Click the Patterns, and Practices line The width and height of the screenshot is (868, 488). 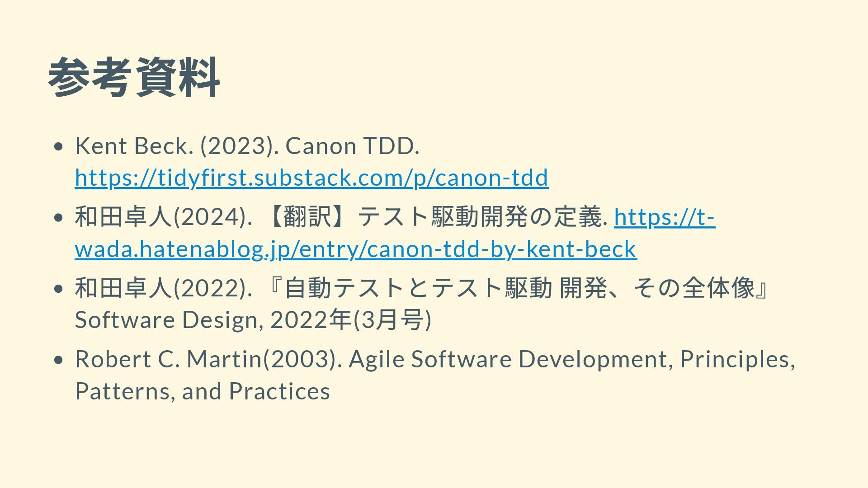coord(203,391)
